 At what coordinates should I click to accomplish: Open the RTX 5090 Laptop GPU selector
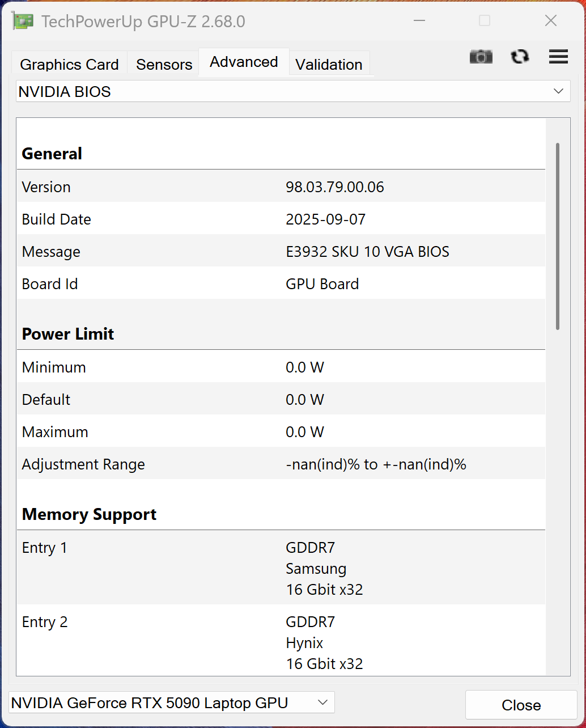pyautogui.click(x=171, y=702)
